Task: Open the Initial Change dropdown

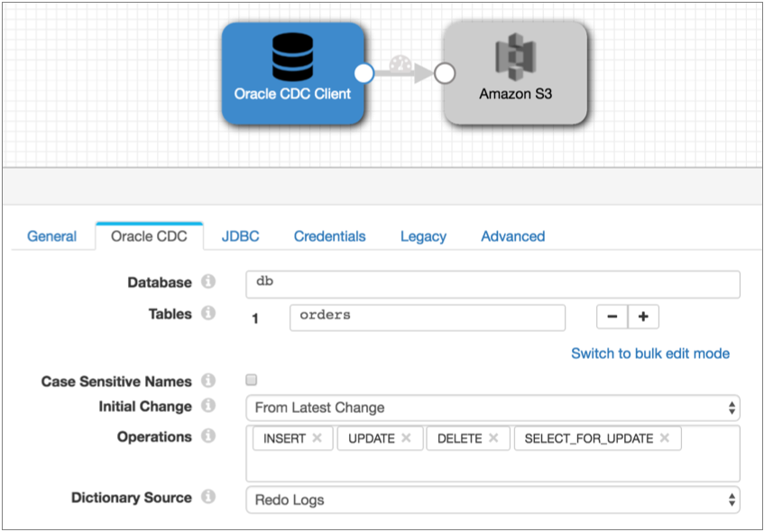Action: [x=492, y=408]
